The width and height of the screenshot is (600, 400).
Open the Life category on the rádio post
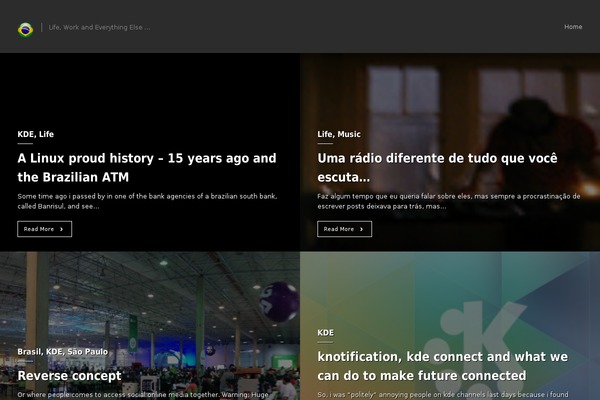point(325,134)
